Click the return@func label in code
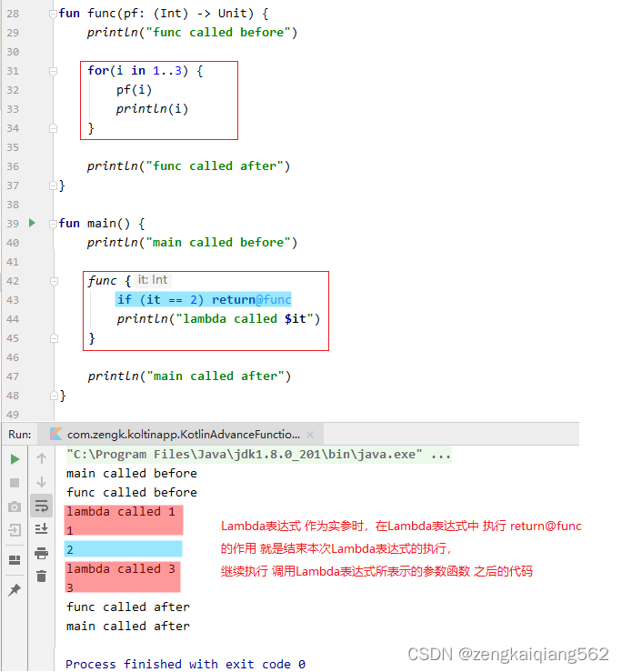The image size is (622, 672). (x=252, y=299)
